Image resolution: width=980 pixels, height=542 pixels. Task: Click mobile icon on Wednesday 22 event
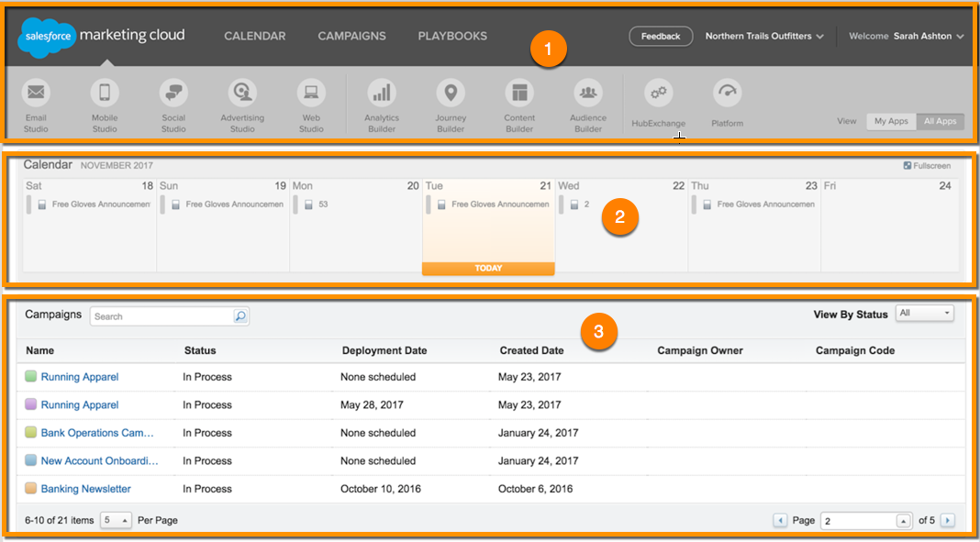point(574,205)
